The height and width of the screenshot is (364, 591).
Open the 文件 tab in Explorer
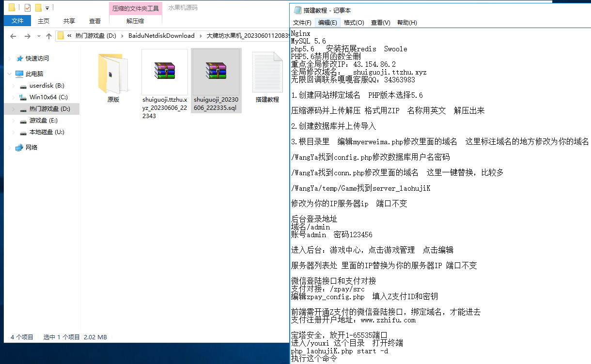(x=17, y=21)
